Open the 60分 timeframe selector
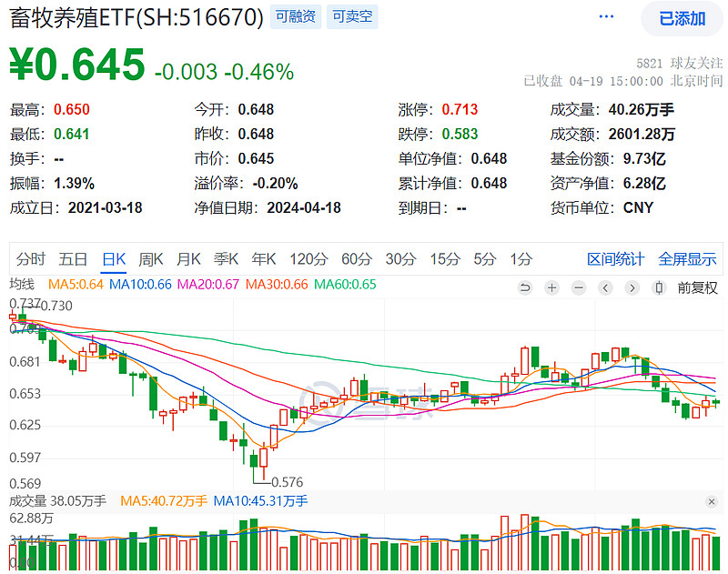Viewport: 728px width, 574px height. [x=353, y=258]
